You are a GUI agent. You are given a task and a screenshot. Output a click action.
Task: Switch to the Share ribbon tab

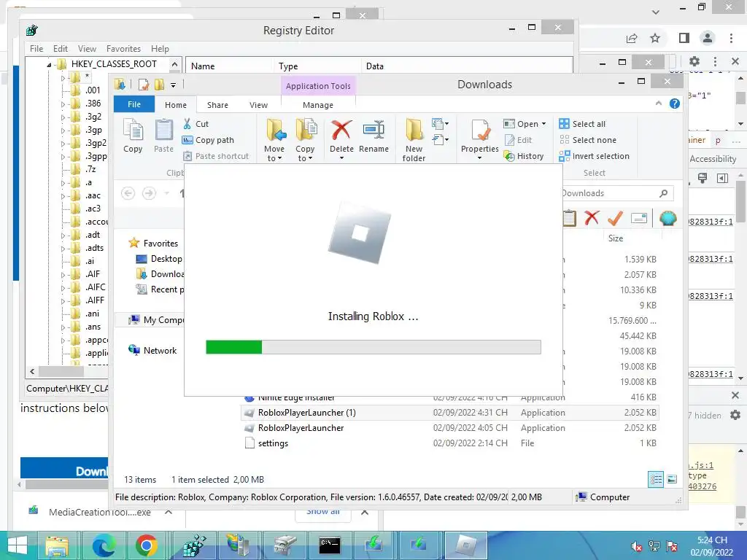tap(217, 105)
